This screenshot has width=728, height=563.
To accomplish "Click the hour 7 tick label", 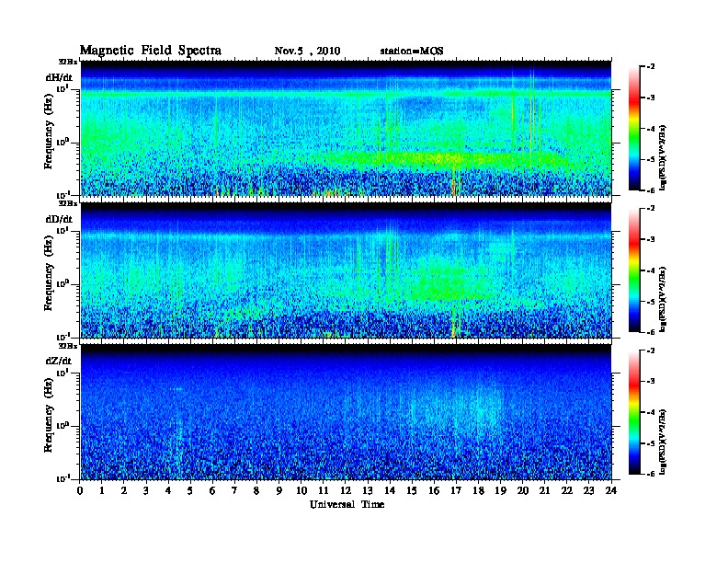I will click(235, 490).
